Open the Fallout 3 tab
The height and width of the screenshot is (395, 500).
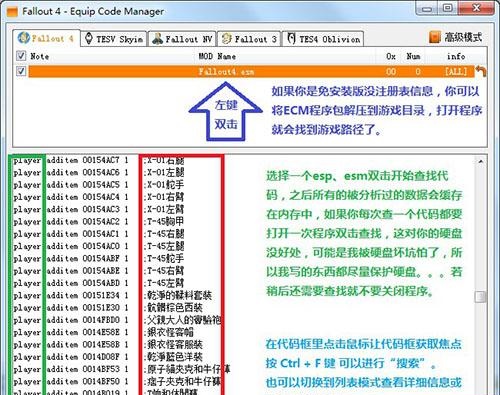[x=249, y=39]
